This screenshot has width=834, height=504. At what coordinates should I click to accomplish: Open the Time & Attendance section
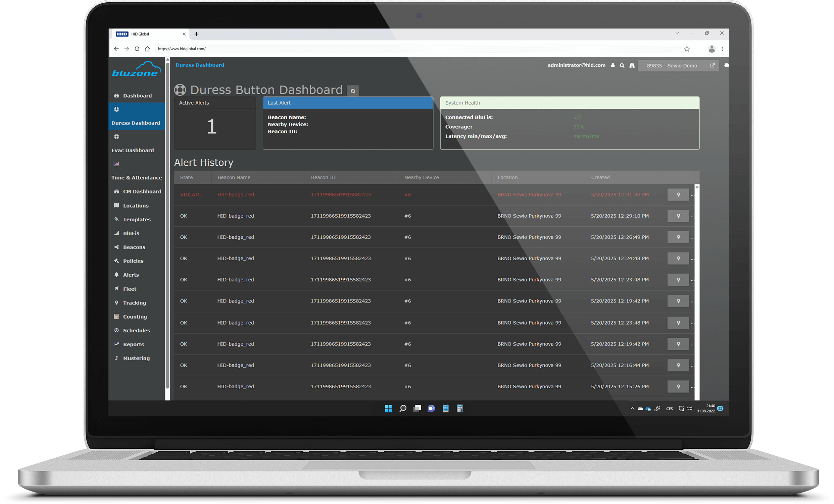click(x=136, y=177)
